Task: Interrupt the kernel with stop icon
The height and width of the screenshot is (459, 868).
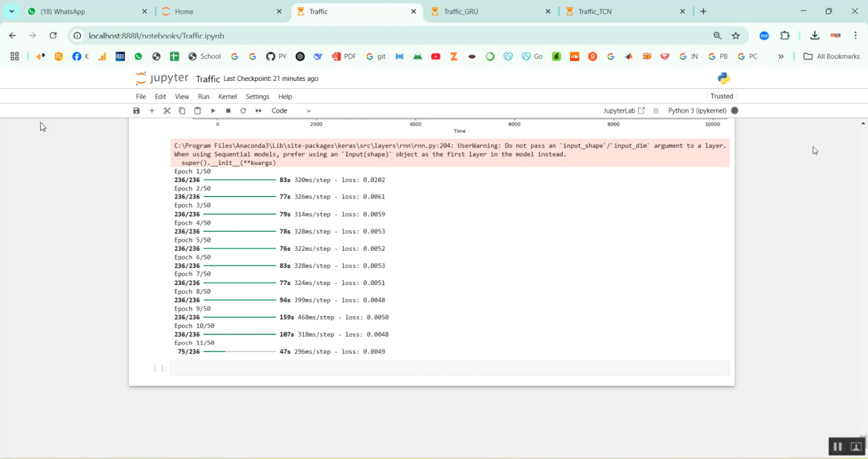Action: click(x=228, y=110)
